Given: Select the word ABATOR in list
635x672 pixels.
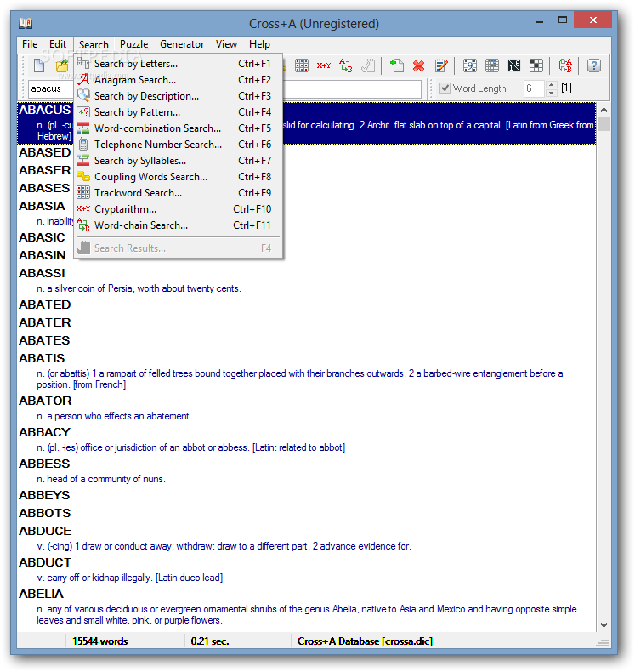Looking at the screenshot, I should tap(45, 401).
